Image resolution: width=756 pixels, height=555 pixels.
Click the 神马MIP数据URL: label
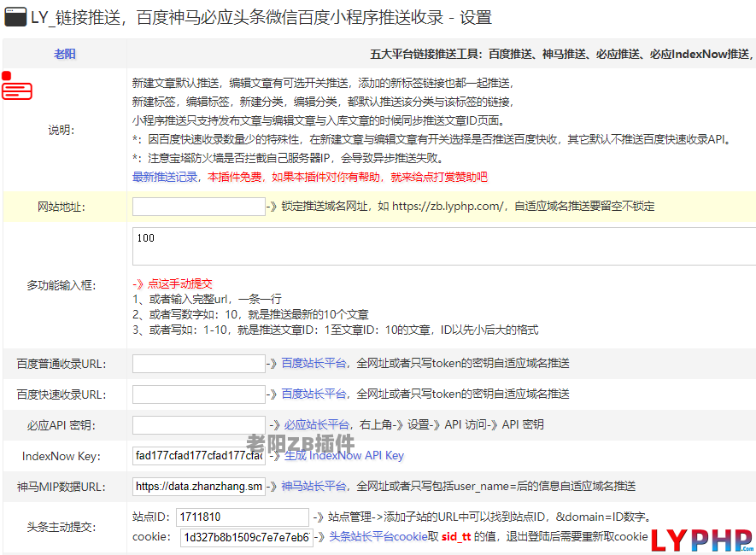(62, 487)
